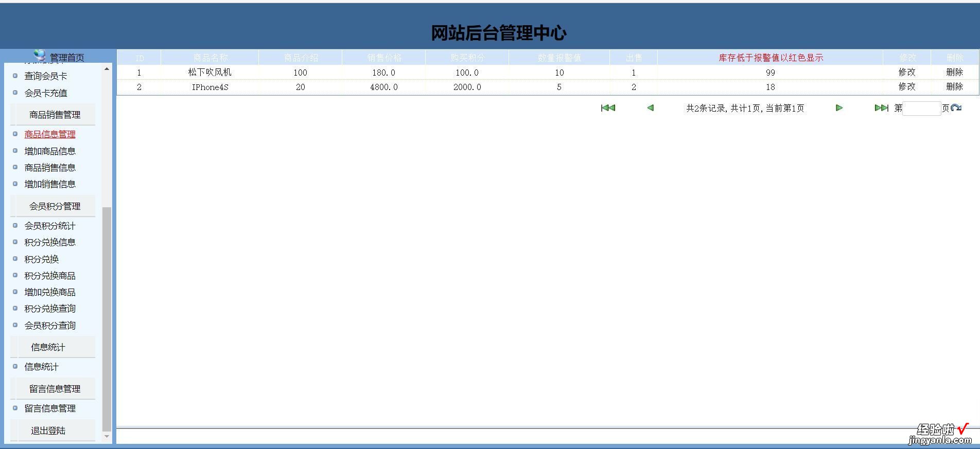Go to the previous page arrow
The image size is (980, 449).
point(650,108)
